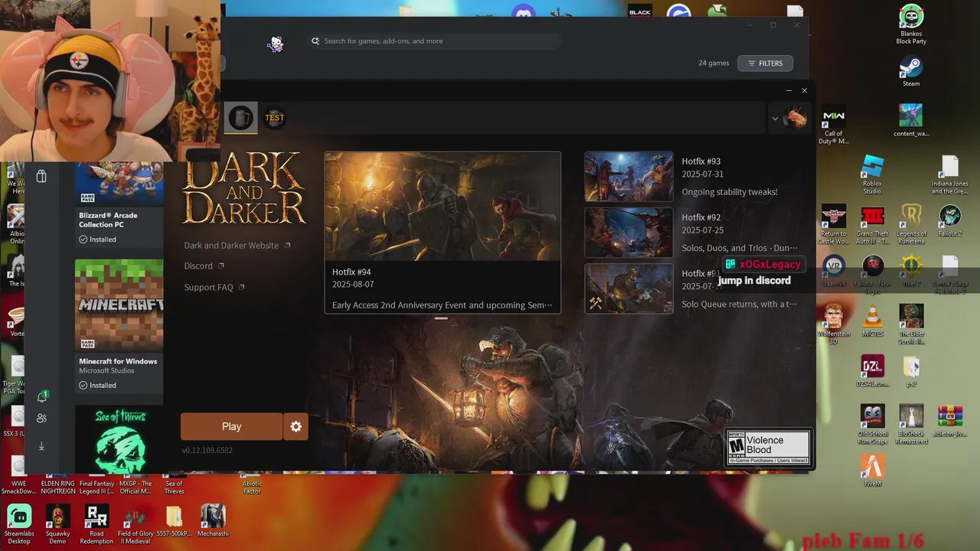Open Return to Castle Wolfenstein shortcut
980x551 pixels.
point(833,225)
